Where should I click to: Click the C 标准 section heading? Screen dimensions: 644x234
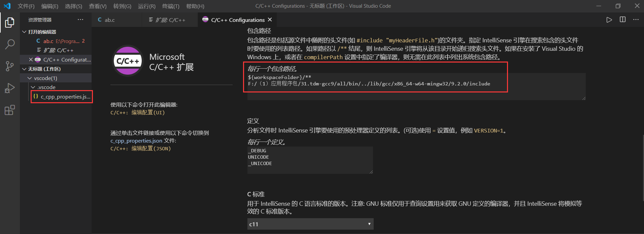(x=256, y=194)
